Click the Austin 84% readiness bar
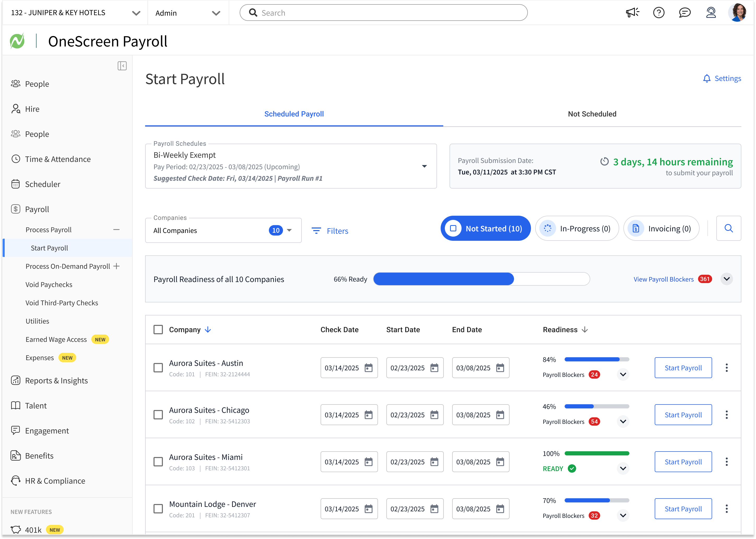This screenshot has width=756, height=539. click(x=597, y=359)
